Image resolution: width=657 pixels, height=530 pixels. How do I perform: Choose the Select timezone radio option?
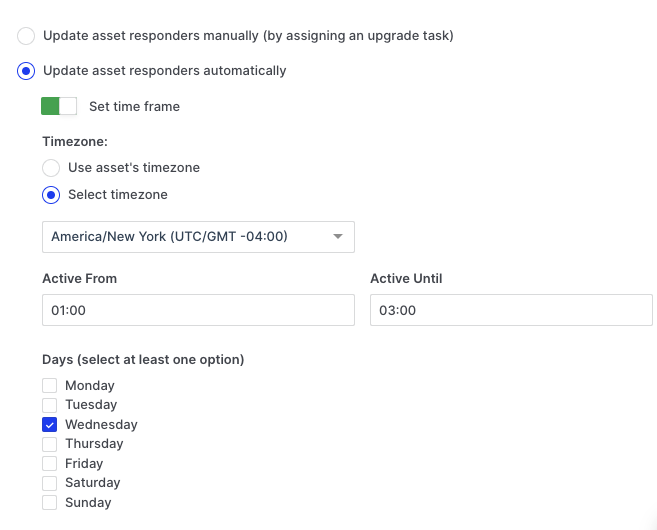coord(51,195)
